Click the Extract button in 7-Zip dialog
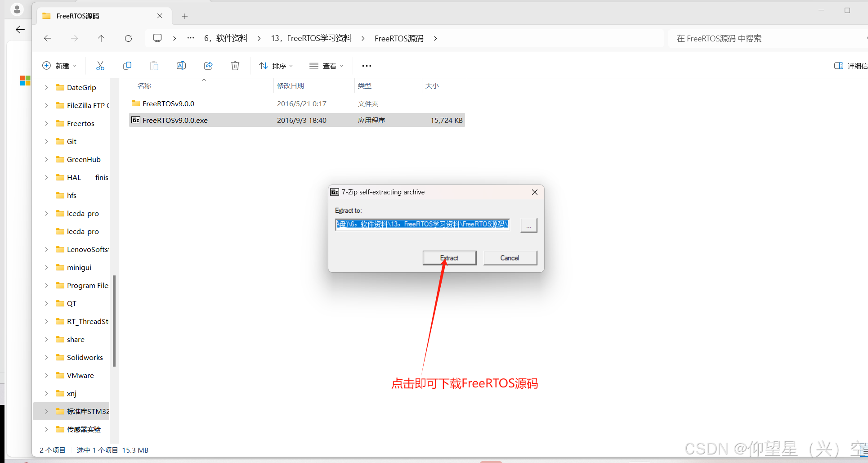The height and width of the screenshot is (463, 868). (x=449, y=258)
